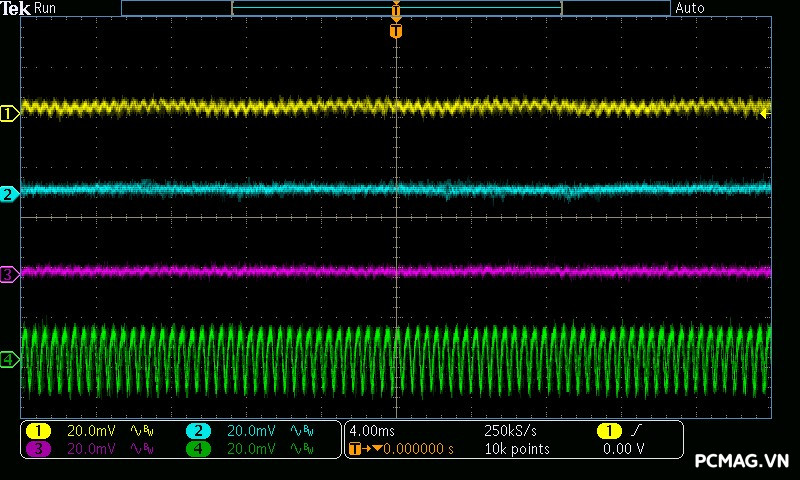Click the channel 4 green ground marker
The image size is (800, 480).
[x=9, y=359]
